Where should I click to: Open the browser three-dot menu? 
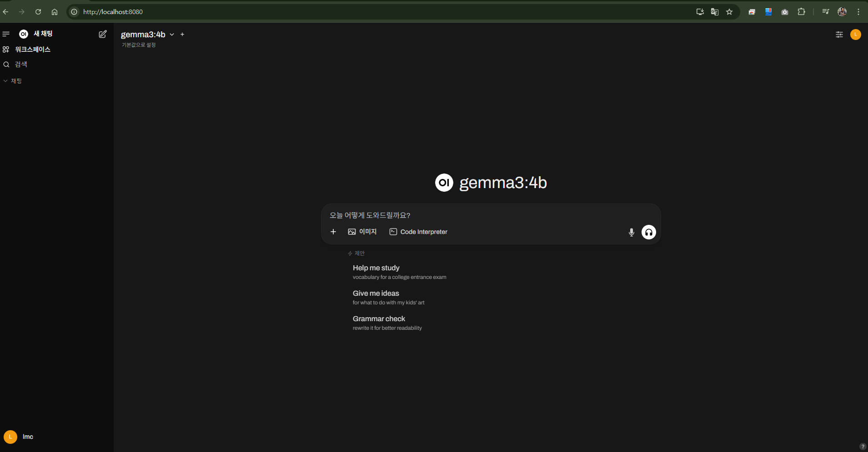(x=858, y=12)
